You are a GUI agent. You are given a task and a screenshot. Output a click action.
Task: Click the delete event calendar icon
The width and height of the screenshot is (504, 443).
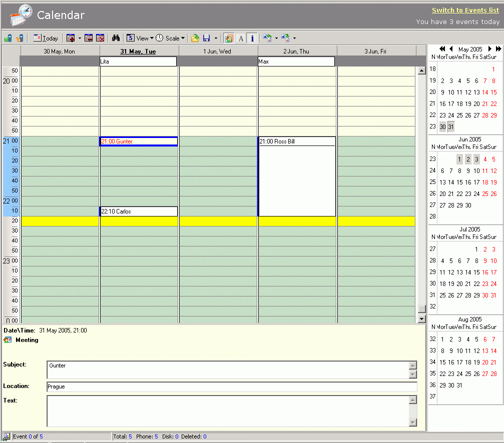coord(100,38)
